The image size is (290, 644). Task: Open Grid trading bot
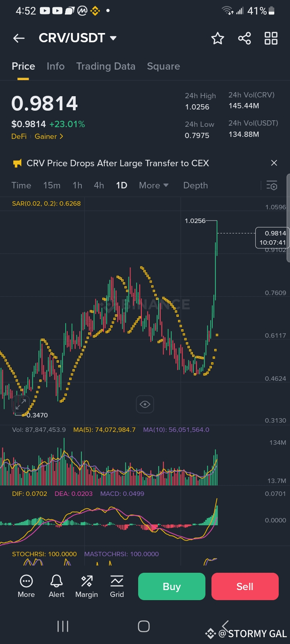click(117, 586)
